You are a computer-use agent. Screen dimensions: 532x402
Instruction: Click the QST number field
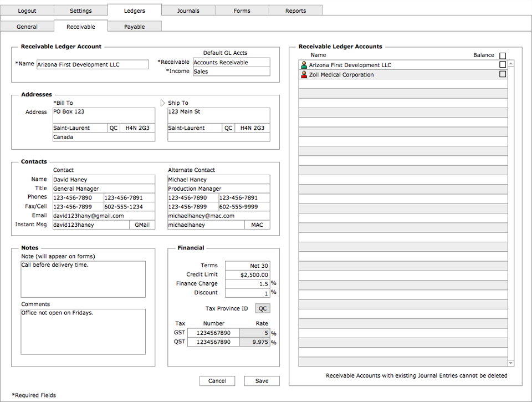point(213,342)
